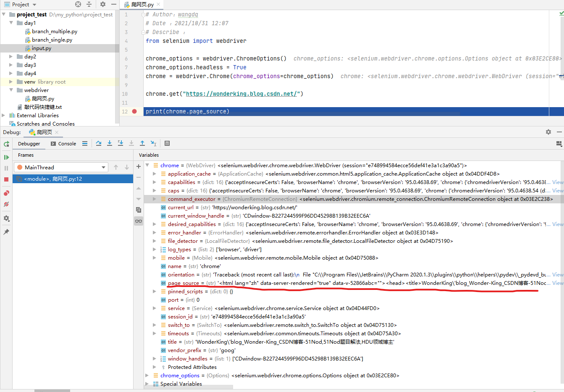Screen dimensions: 564x392
Task: Resume program execution with green arrow icon
Action: [6, 156]
